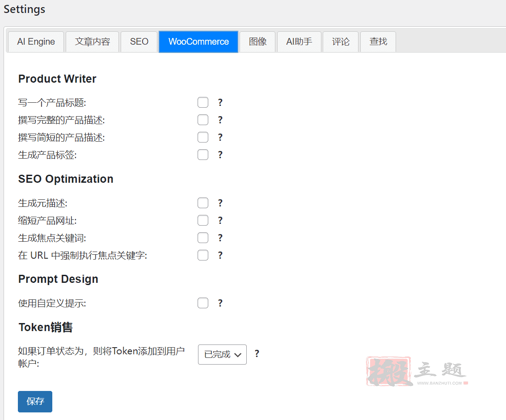506x420 pixels.
Task: Click the WooCommerce tab
Action: (x=198, y=42)
